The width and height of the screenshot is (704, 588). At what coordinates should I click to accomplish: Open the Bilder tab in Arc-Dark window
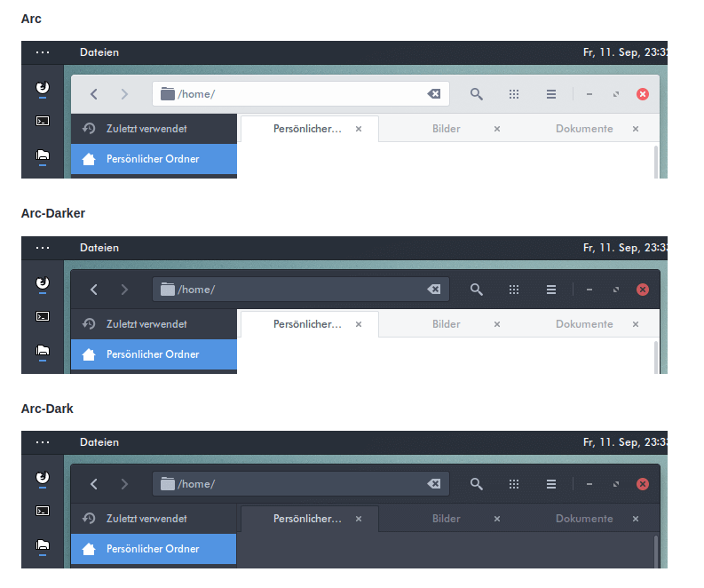click(x=447, y=519)
